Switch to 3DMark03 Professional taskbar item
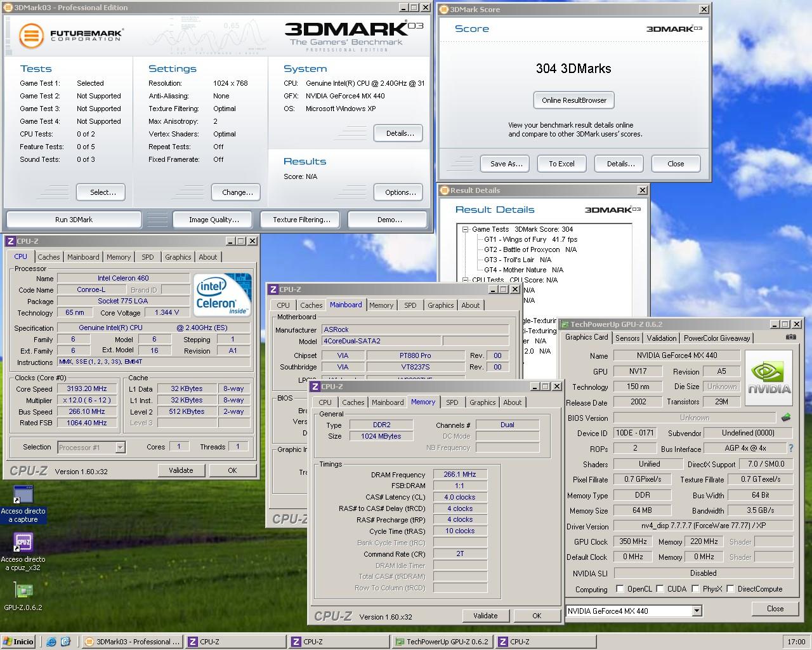Image resolution: width=812 pixels, height=650 pixels. (132, 642)
